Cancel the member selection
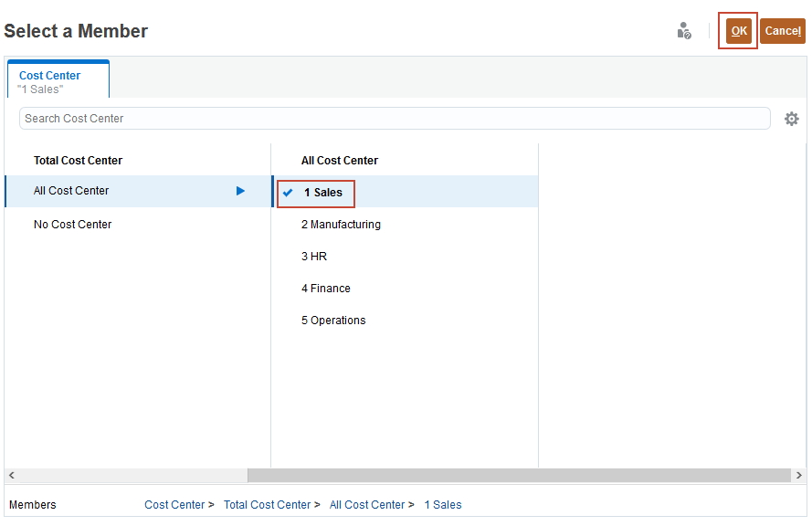Viewport: 812px width, 526px height. [x=783, y=30]
